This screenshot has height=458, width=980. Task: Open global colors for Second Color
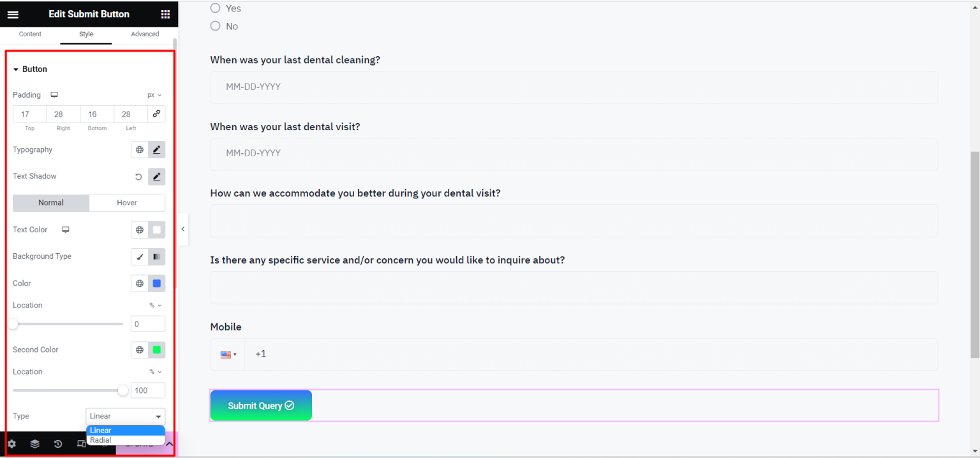click(x=139, y=350)
